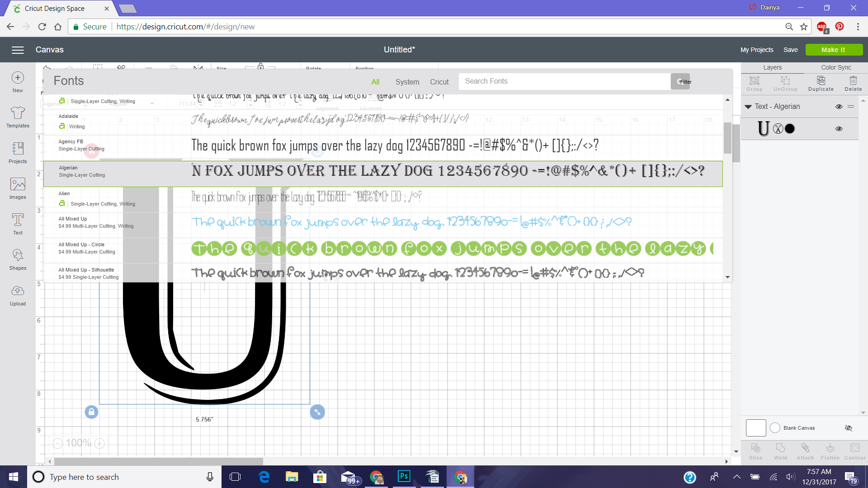Image resolution: width=868 pixels, height=488 pixels.
Task: Open the linetype menu on Text - Algerian layer
Action: pyautogui.click(x=851, y=107)
